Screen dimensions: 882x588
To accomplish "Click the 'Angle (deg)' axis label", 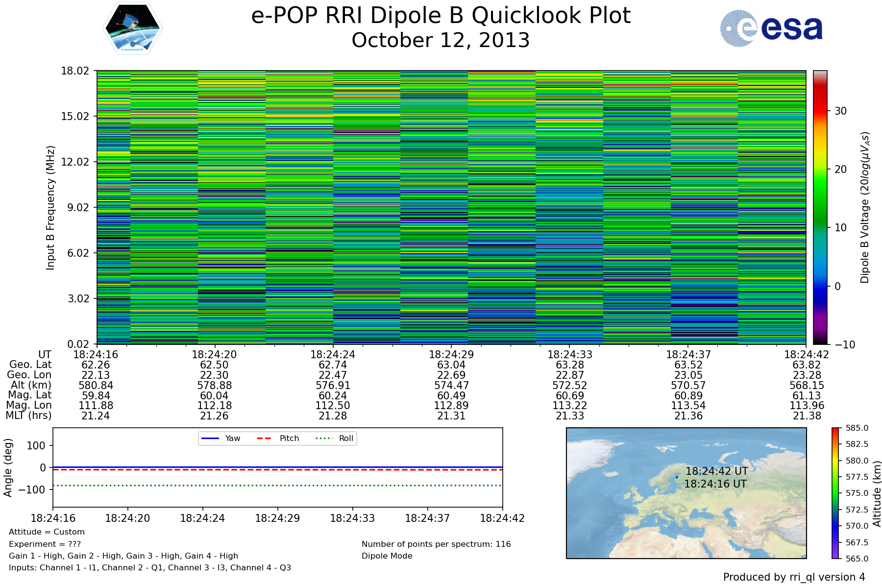I will pyautogui.click(x=8, y=468).
